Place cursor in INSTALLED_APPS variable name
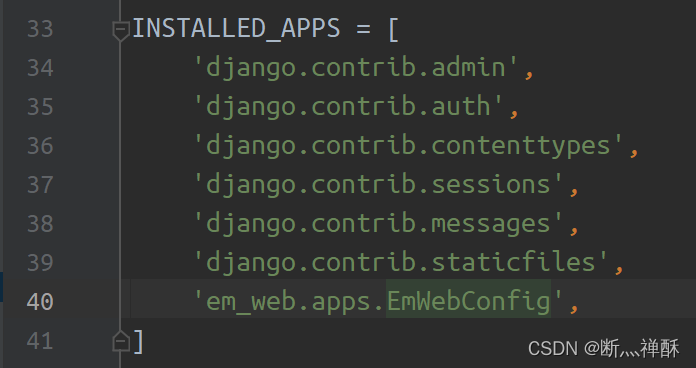Viewport: 696px width, 368px height. click(x=236, y=29)
